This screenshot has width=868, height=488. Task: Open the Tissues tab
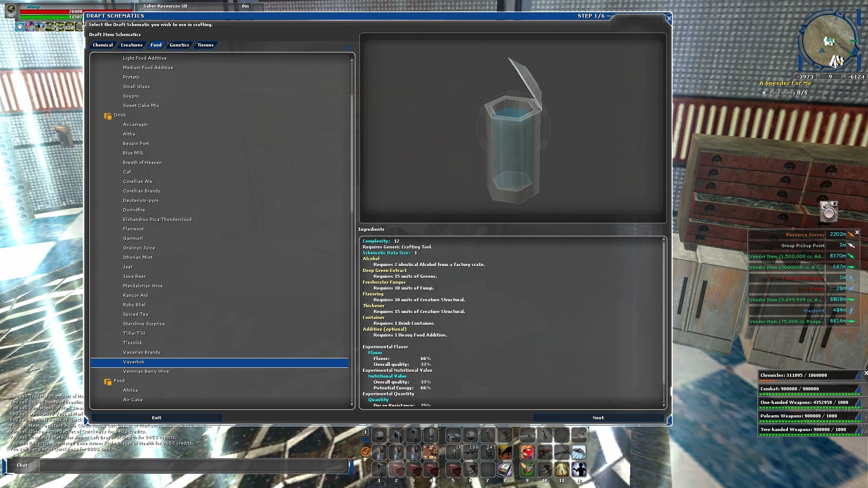pyautogui.click(x=205, y=45)
